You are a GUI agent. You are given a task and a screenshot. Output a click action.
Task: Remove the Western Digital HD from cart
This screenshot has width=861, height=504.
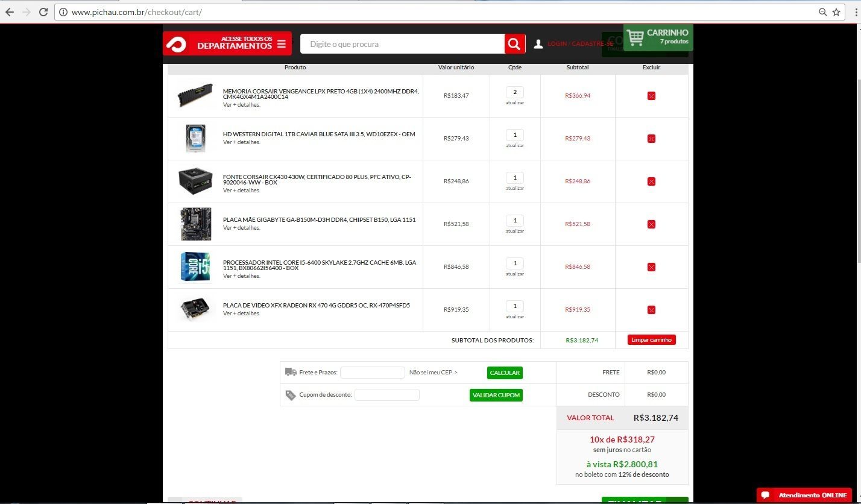[651, 139]
